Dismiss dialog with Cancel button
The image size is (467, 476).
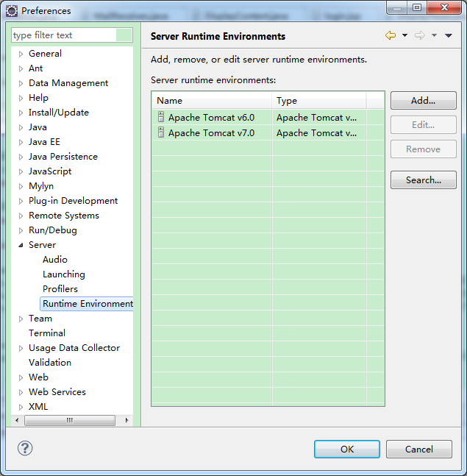(419, 449)
